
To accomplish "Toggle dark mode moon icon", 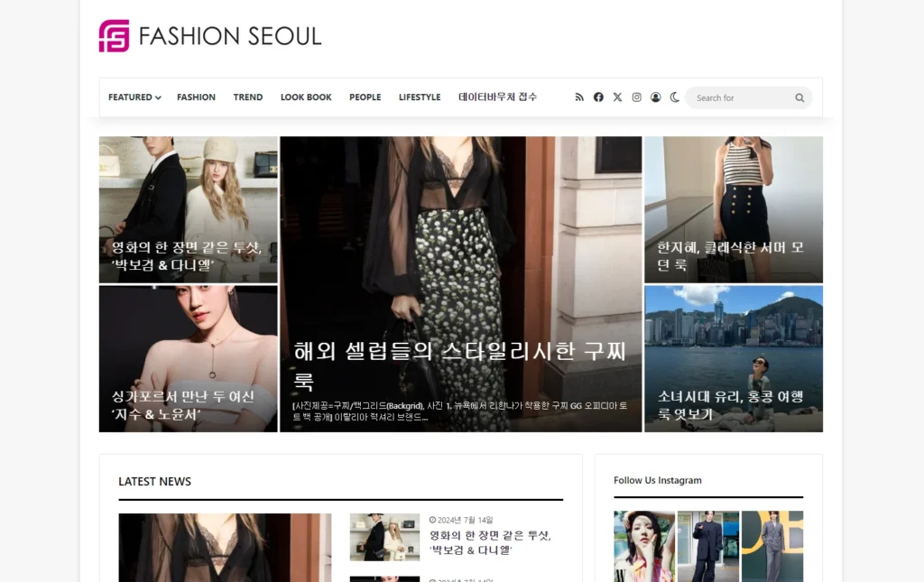I will 674,97.
